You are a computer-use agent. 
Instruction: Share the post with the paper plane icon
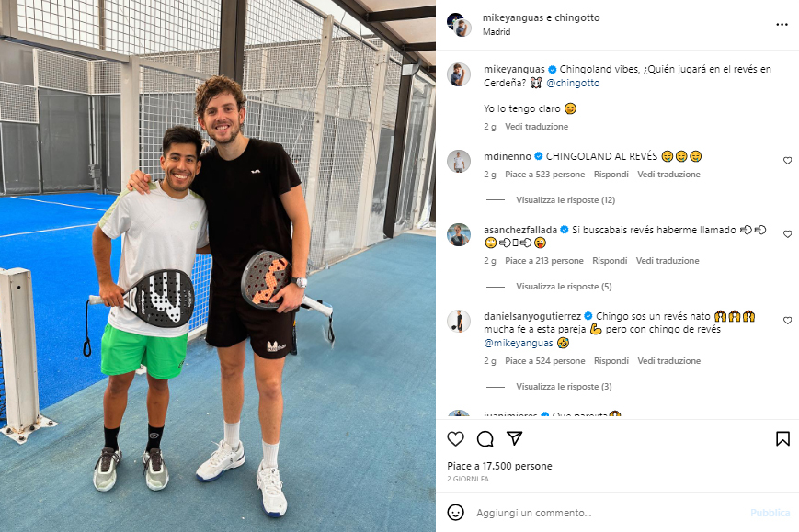click(x=515, y=438)
